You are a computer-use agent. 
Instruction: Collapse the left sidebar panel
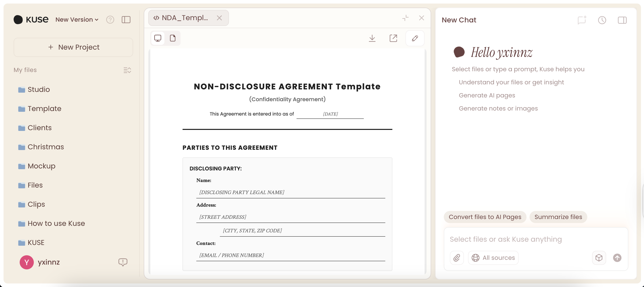point(126,19)
